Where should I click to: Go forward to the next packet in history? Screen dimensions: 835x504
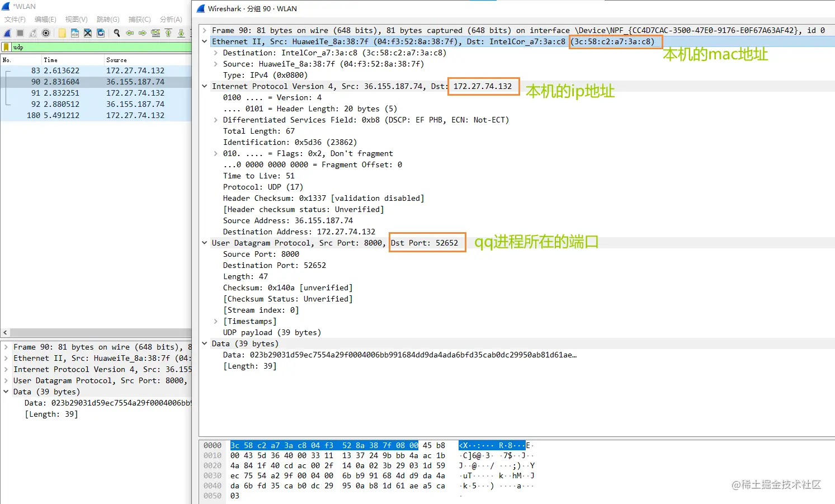point(143,33)
